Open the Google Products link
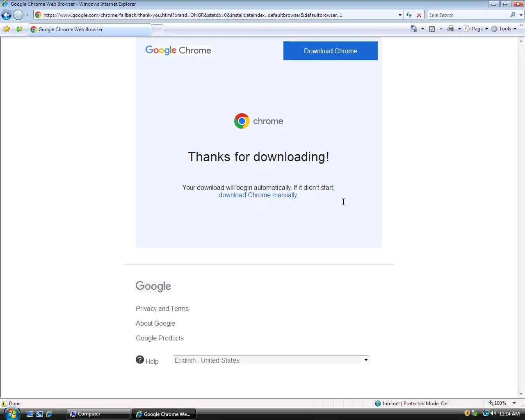This screenshot has height=420, width=525. click(x=160, y=338)
